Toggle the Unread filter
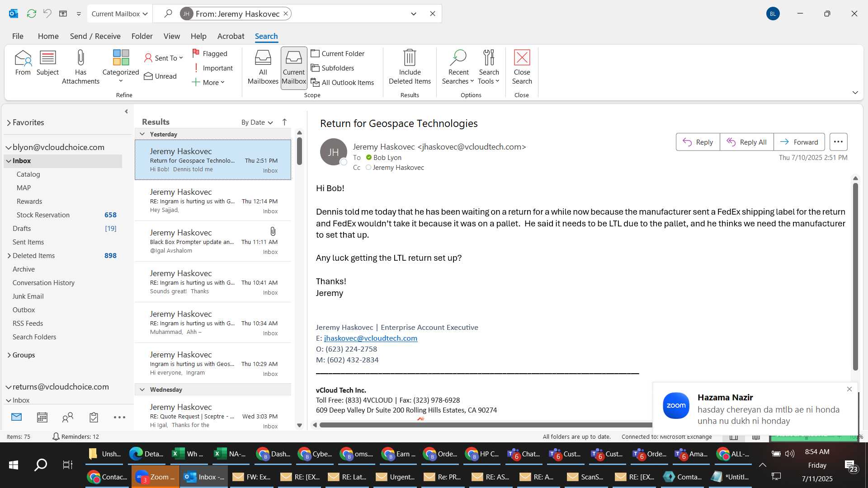Image resolution: width=868 pixels, height=488 pixels. 160,76
